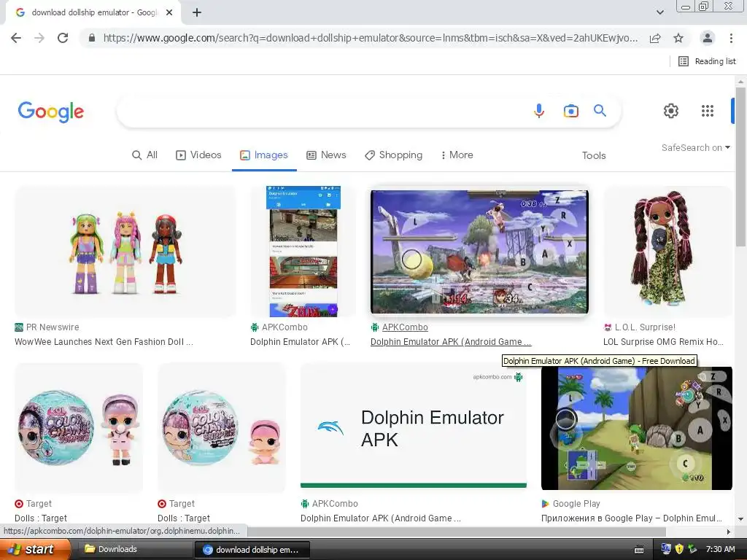Open the Reading list panel

coord(706,61)
